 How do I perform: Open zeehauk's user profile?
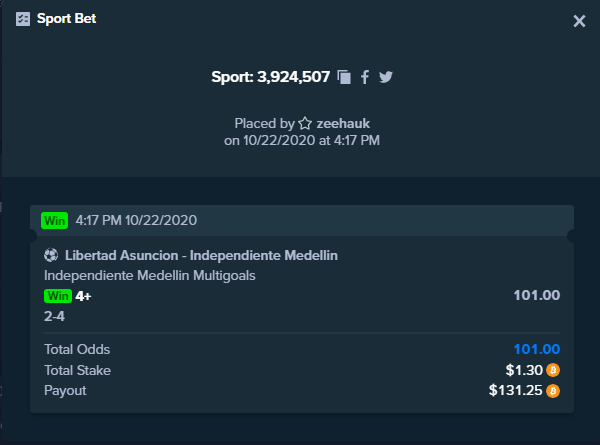[x=343, y=124]
